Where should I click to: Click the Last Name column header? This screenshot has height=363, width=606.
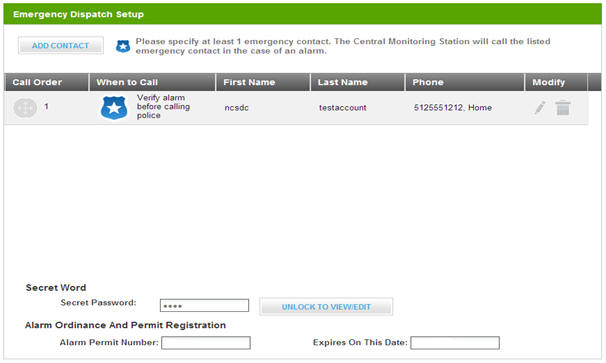click(x=357, y=82)
